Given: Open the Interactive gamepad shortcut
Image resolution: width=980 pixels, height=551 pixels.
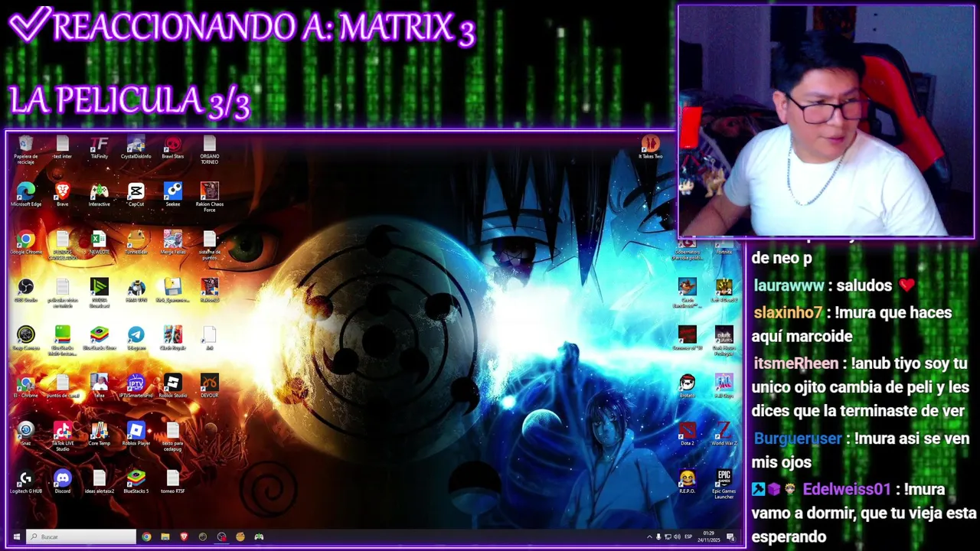Looking at the screenshot, I should (x=99, y=195).
